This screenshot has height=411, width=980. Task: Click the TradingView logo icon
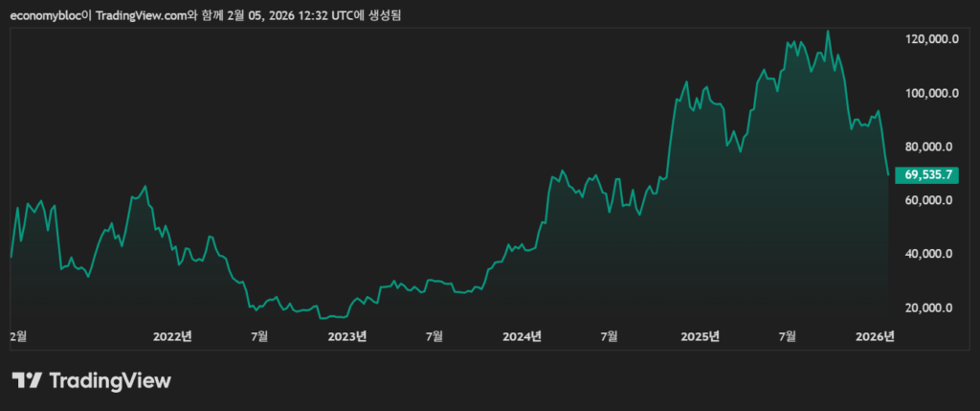click(27, 380)
